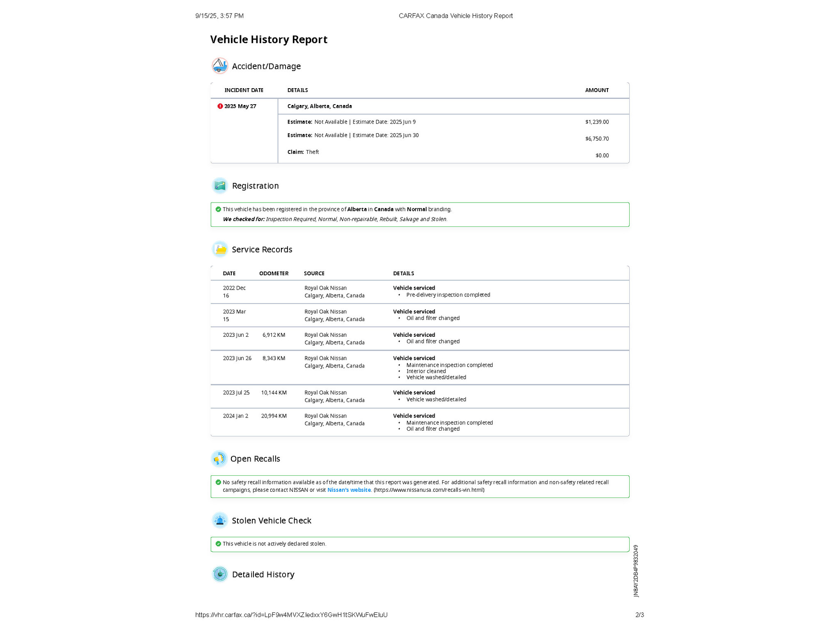Click the INCIDENT DATE column header
840x630 pixels.
[244, 90]
